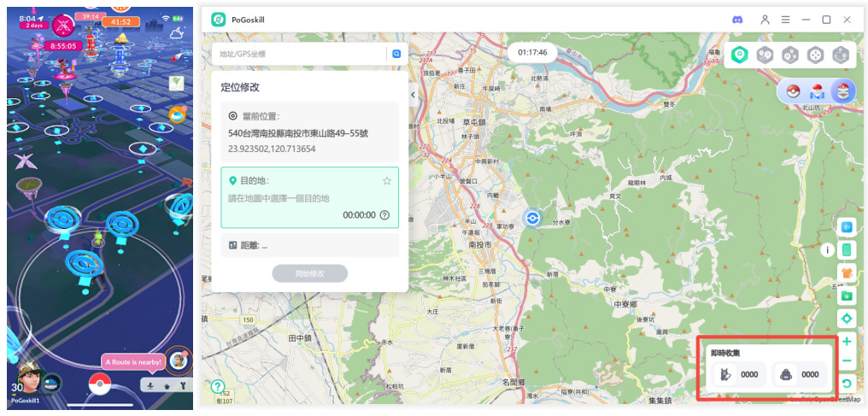
Task: Open the Discord icon in the title bar
Action: (737, 20)
